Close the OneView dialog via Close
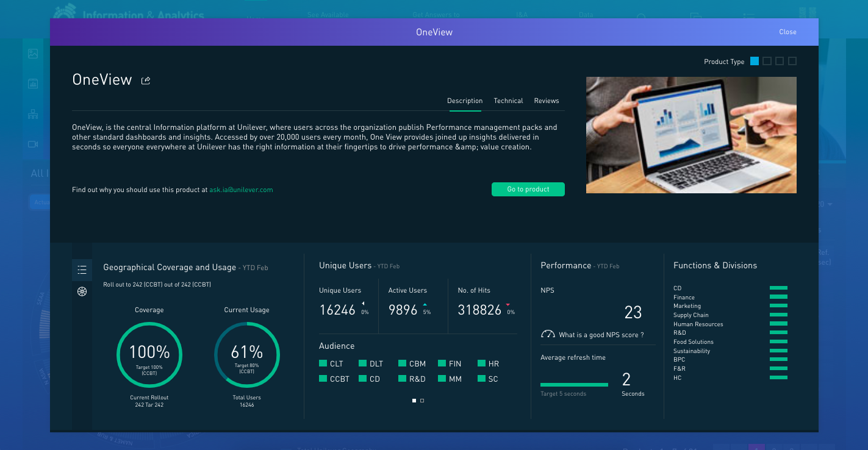 click(x=787, y=32)
